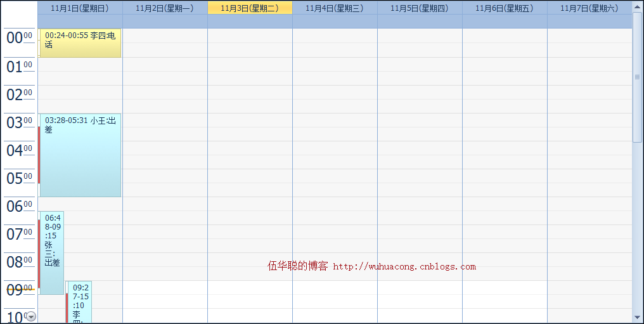The width and height of the screenshot is (644, 324).
Task: Click the 04:00 time label
Action: (19, 150)
